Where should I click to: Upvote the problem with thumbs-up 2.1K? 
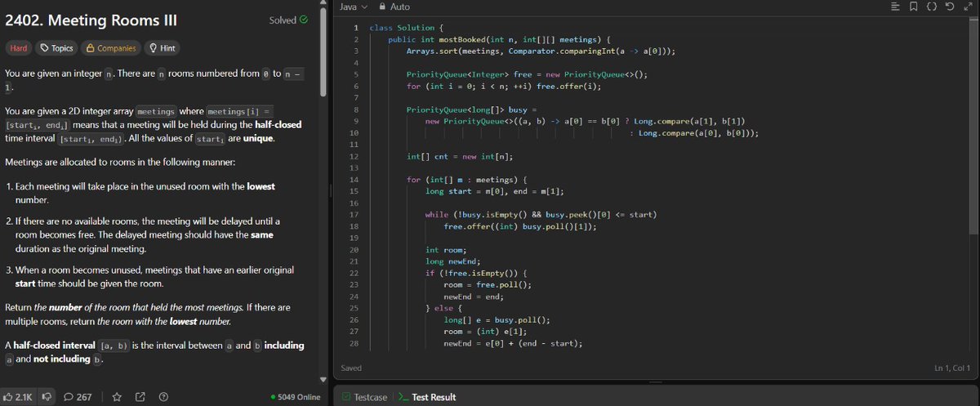18,397
